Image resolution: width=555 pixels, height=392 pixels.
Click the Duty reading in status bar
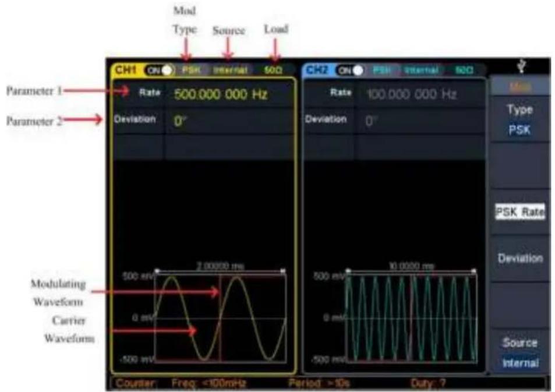pos(428,383)
